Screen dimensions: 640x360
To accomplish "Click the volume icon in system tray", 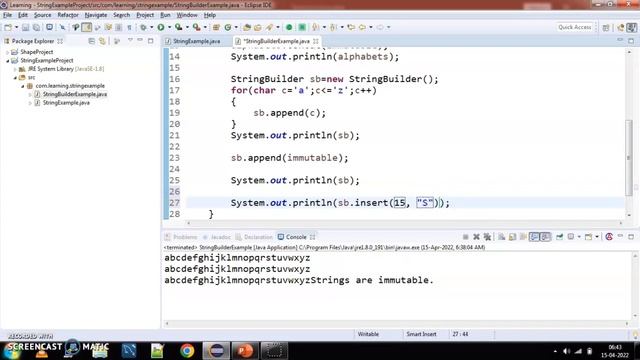I will click(566, 351).
